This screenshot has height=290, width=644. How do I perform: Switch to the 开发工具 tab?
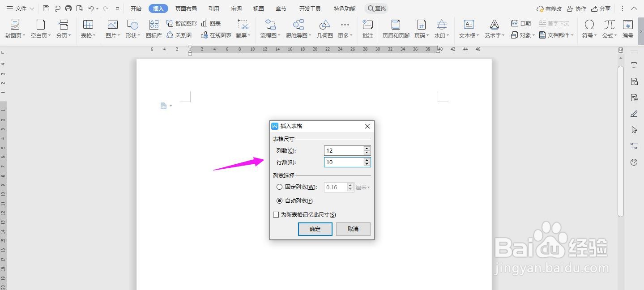click(x=310, y=9)
